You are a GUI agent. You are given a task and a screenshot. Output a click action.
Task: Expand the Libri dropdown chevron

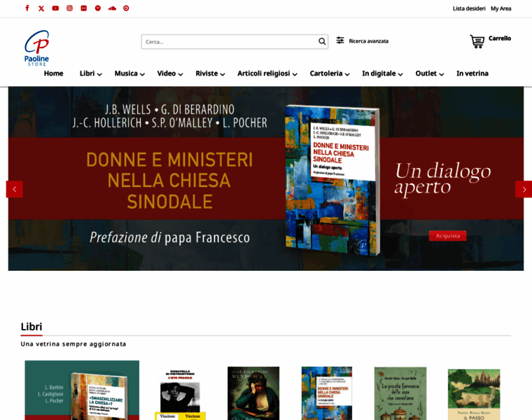coord(99,74)
